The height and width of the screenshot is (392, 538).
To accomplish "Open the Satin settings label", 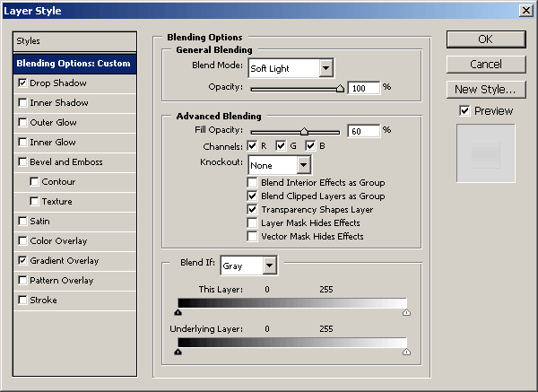I will coord(39,221).
